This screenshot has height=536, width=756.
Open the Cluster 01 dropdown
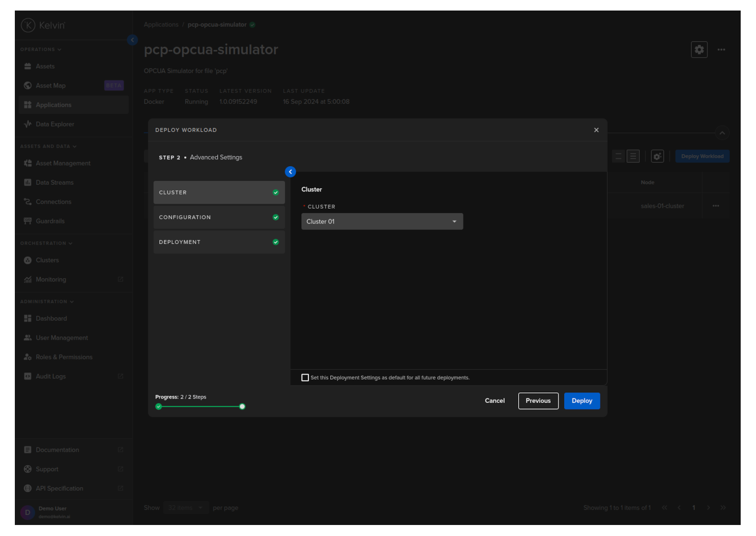coord(382,222)
